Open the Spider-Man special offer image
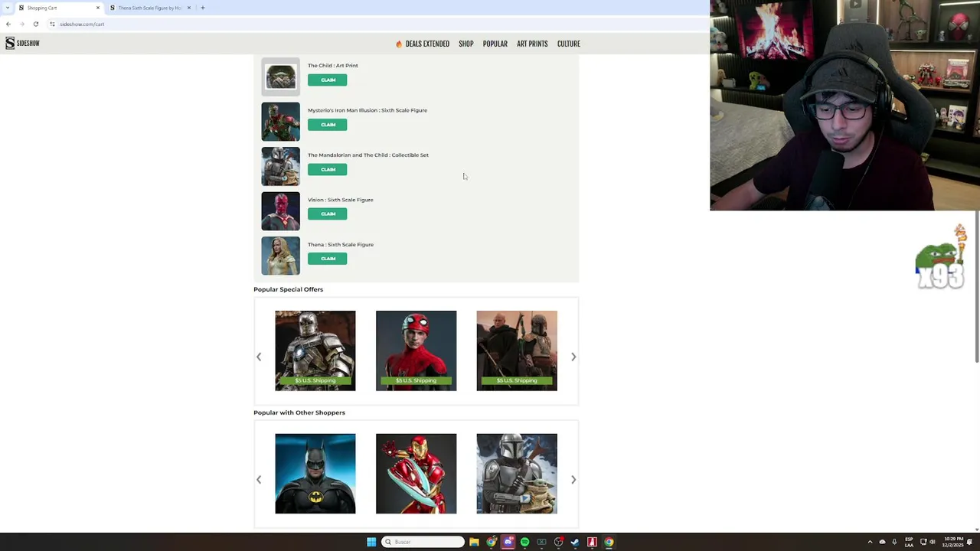 416,350
